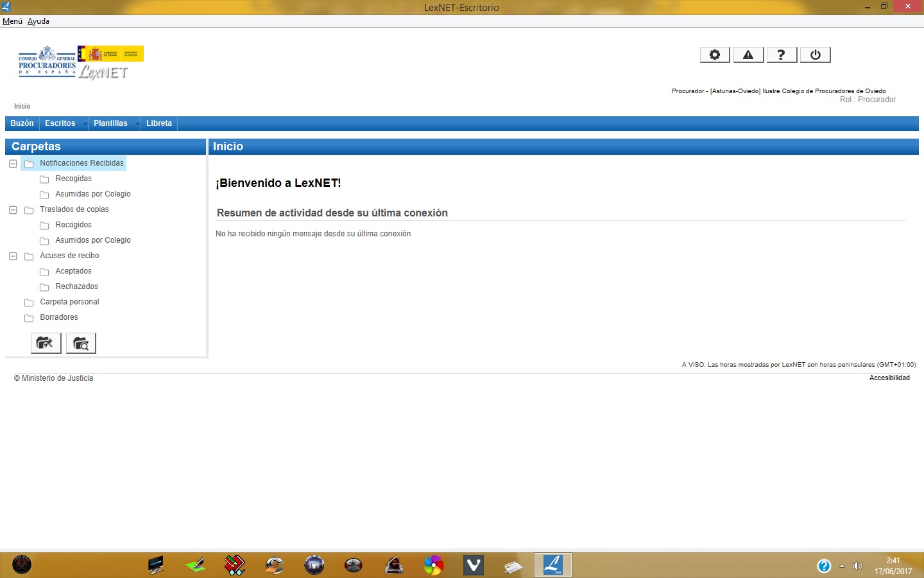Open the Menú menu in the menu bar
Viewport: 924px width, 578px height.
pos(12,21)
